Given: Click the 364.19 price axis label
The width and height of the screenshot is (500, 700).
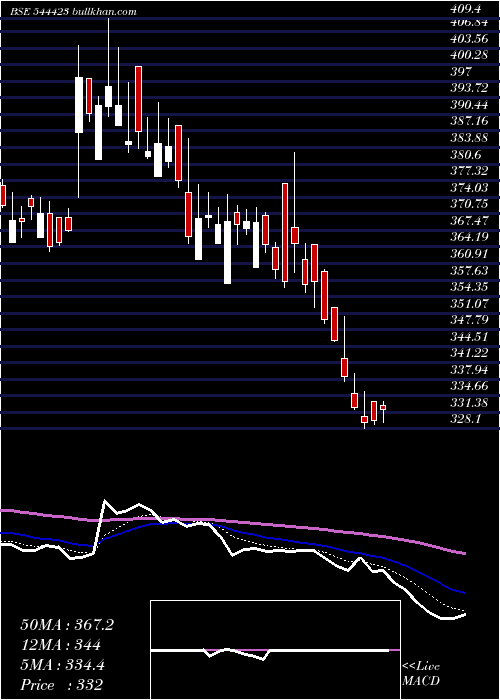Looking at the screenshot, I should click(x=470, y=237).
